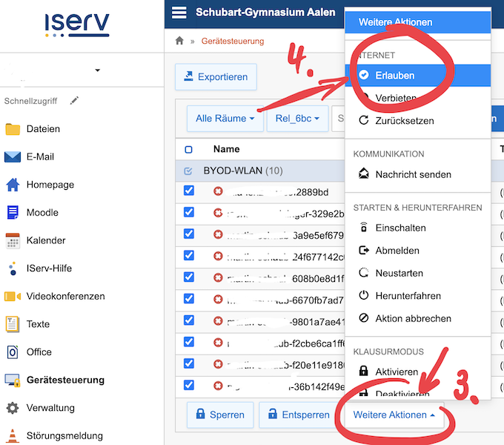Uncheck the device ending 329e2b
The width and height of the screenshot is (504, 445).
coord(189,212)
